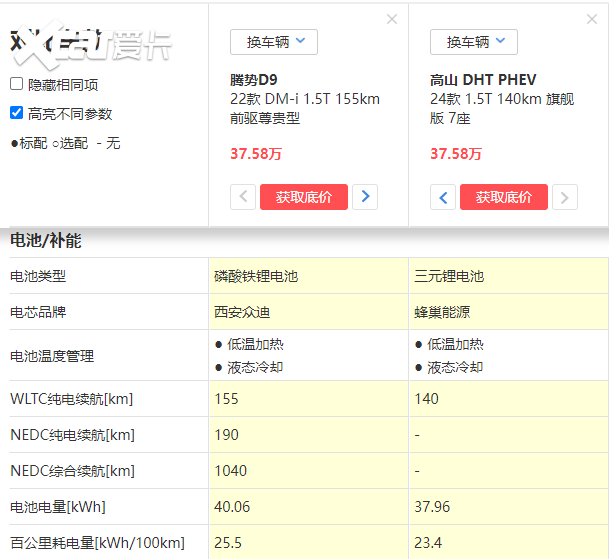
Task: Remove 高山 DHT PHEV with its X icon
Action: [592, 19]
